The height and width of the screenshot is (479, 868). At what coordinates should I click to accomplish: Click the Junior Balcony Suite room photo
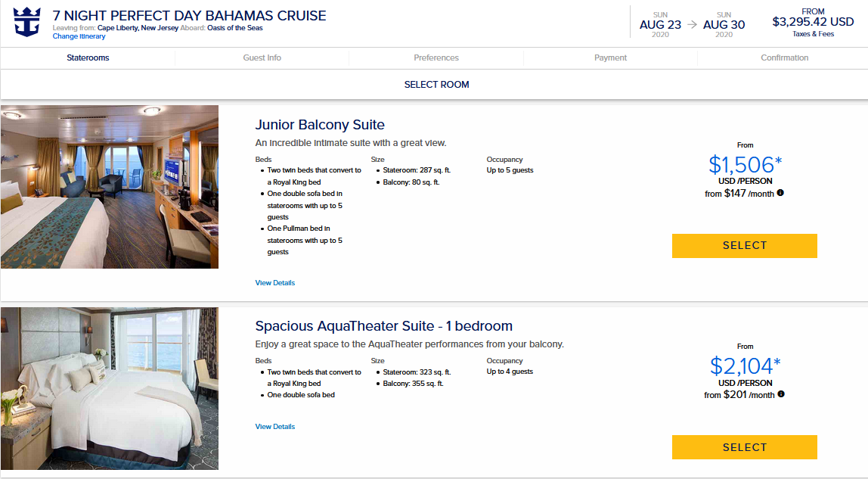pyautogui.click(x=110, y=187)
